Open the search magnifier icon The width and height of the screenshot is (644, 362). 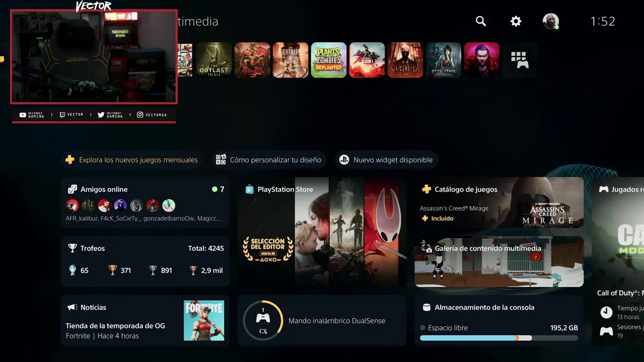(x=481, y=21)
